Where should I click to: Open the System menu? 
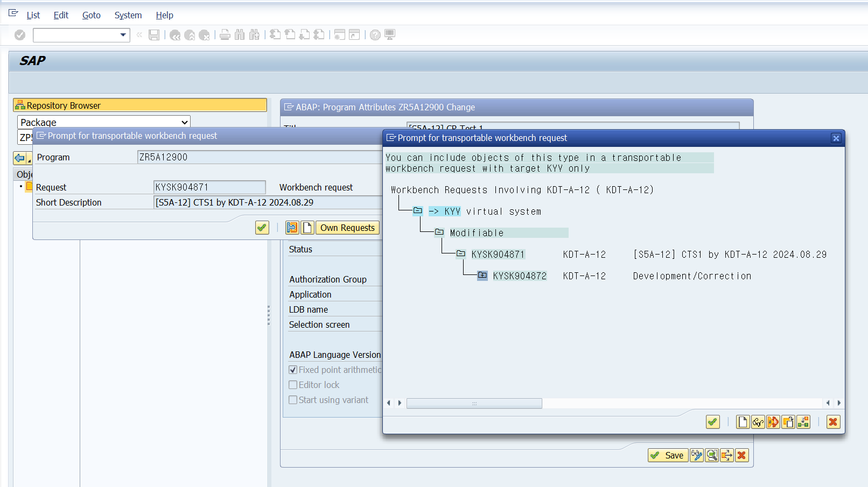coord(128,15)
